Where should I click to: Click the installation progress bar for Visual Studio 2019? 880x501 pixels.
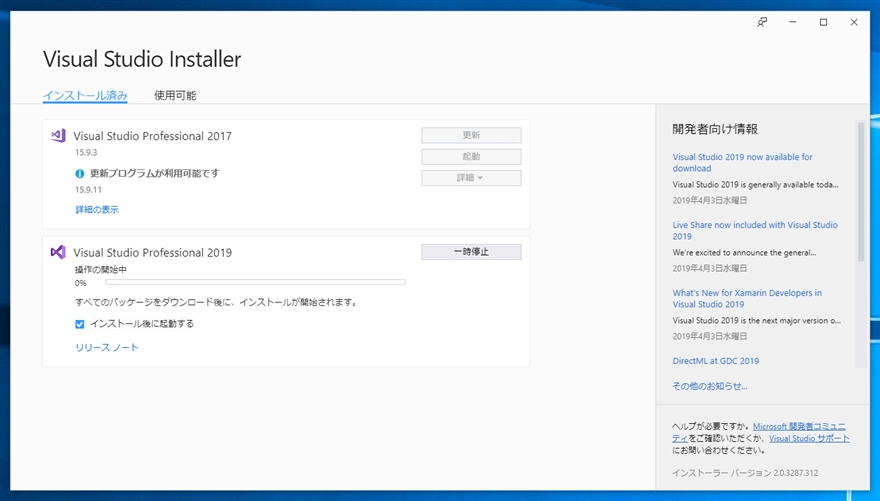coord(255,282)
